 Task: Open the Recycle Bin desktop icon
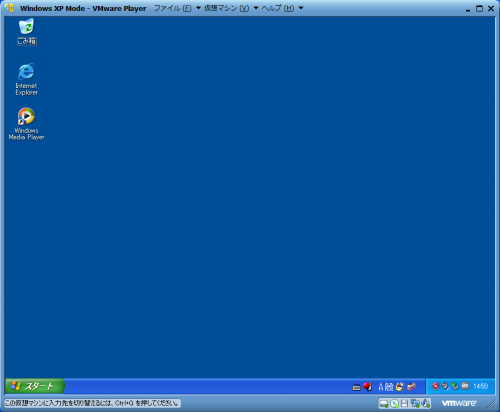pos(27,32)
